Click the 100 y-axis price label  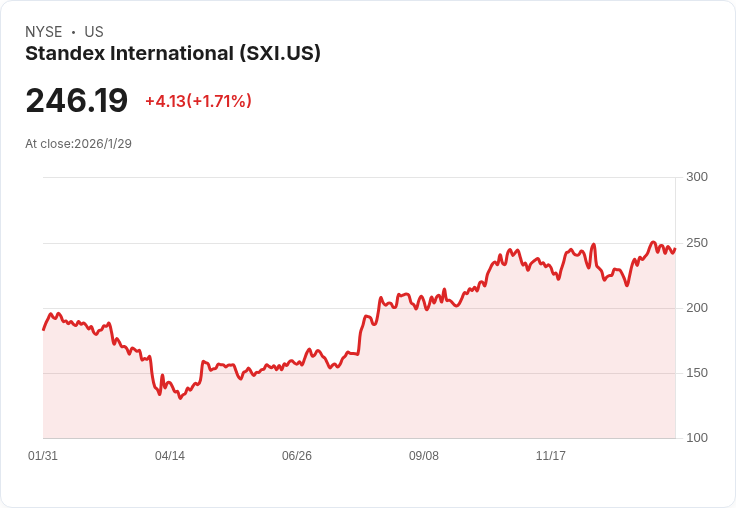coord(696,438)
